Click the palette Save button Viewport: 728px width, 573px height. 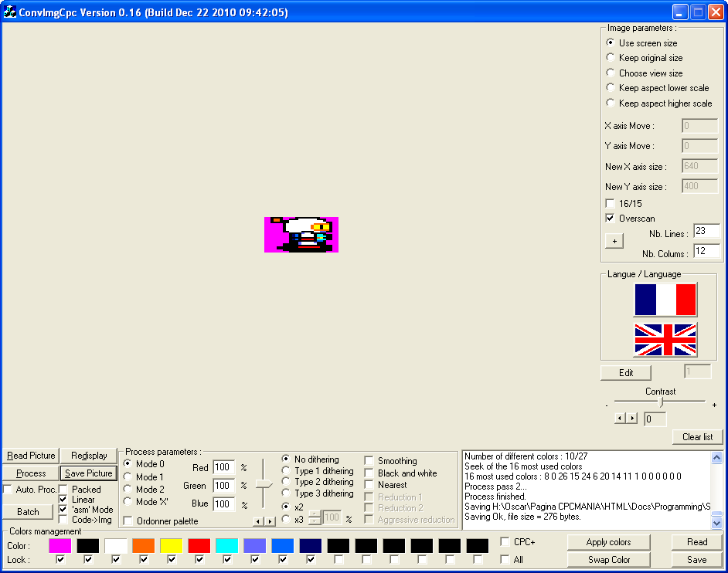click(x=697, y=560)
